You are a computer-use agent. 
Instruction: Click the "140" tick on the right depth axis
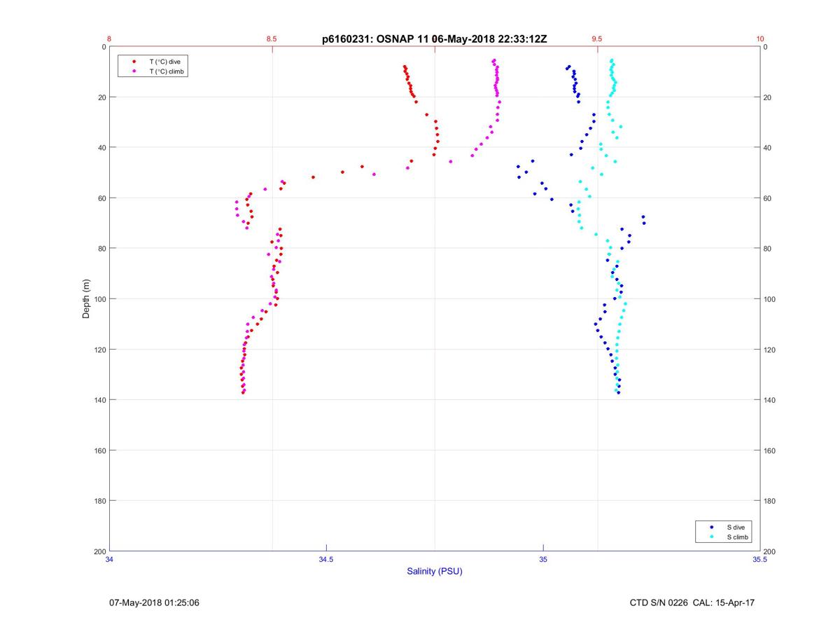770,400
